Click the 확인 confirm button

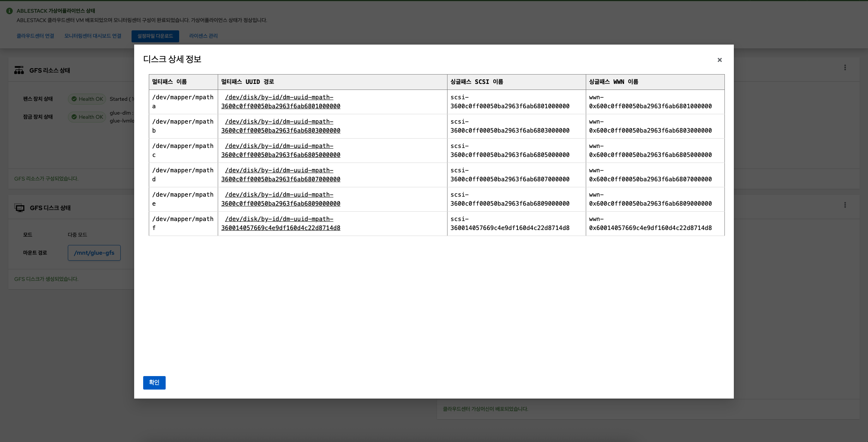(x=154, y=382)
